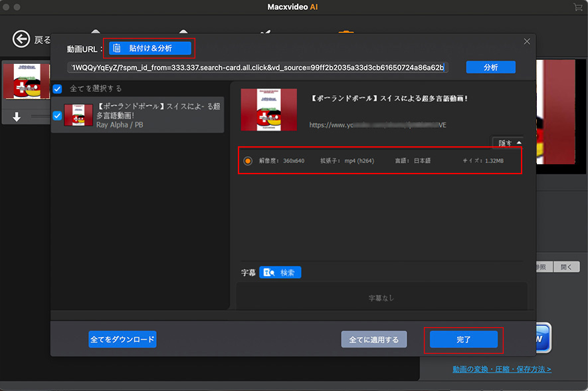Click the 開く button on the right
The width and height of the screenshot is (588, 391).
point(565,267)
